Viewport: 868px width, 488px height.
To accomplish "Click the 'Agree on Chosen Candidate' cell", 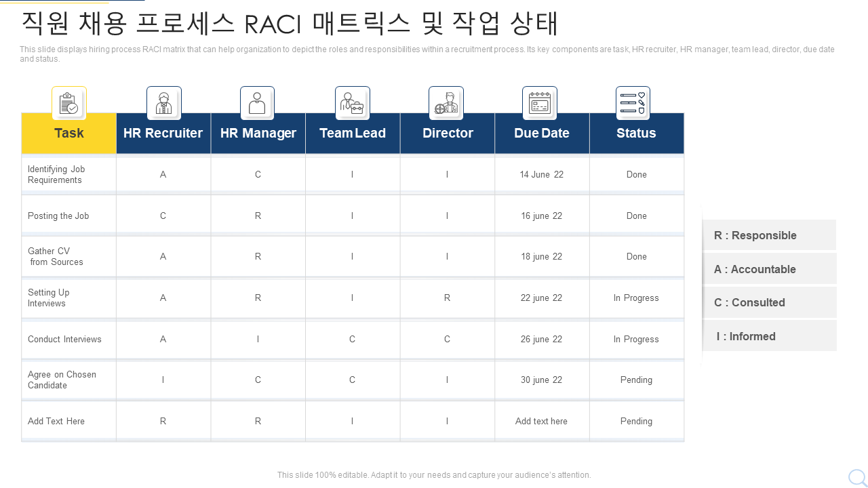I will pos(69,380).
